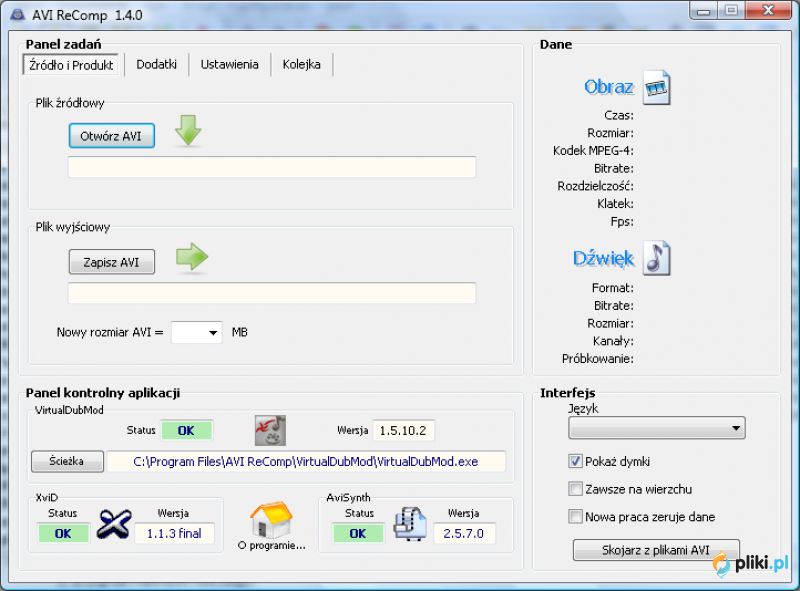This screenshot has width=800, height=591.
Task: Enable Zawsze na wierzchu checkbox
Action: coord(575,489)
